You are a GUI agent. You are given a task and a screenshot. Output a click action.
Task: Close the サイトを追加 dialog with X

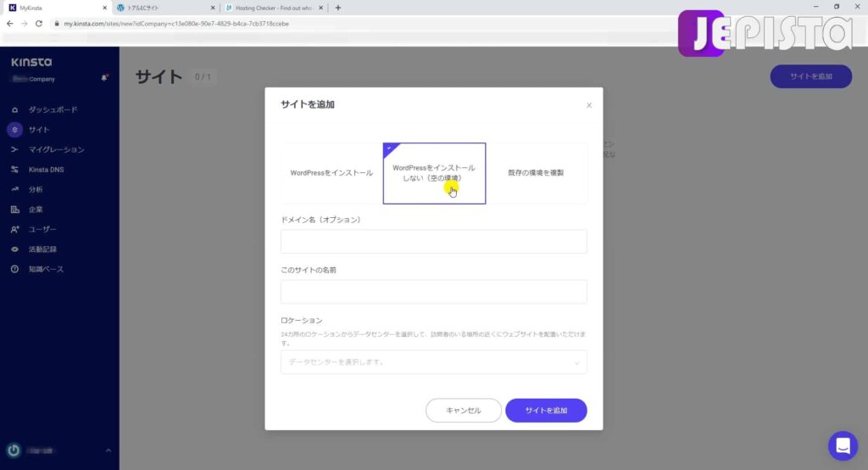(589, 105)
